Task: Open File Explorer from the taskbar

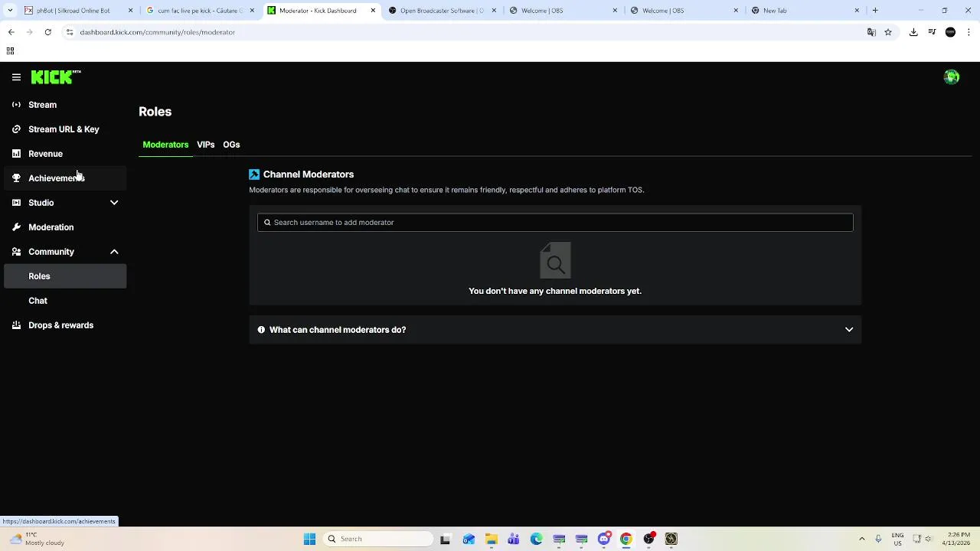Action: tap(492, 539)
